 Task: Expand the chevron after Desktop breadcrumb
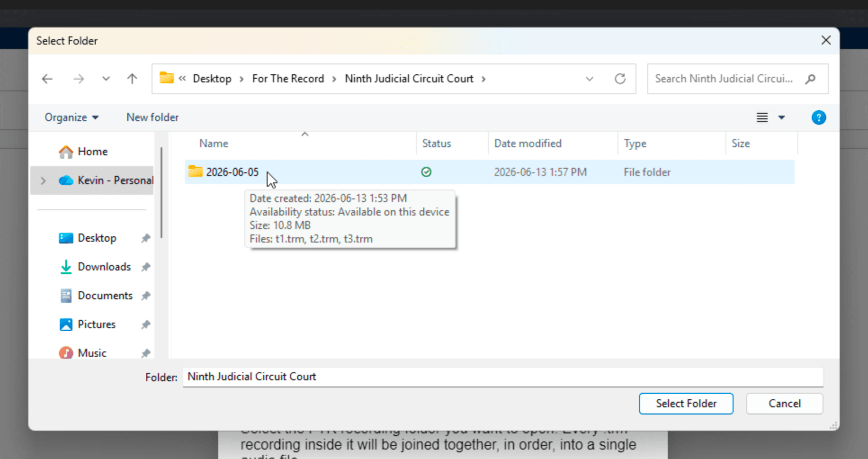[242, 79]
